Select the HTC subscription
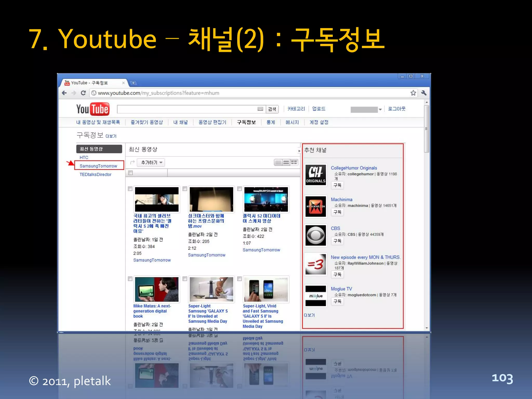The height and width of the screenshot is (399, 532). tap(84, 157)
